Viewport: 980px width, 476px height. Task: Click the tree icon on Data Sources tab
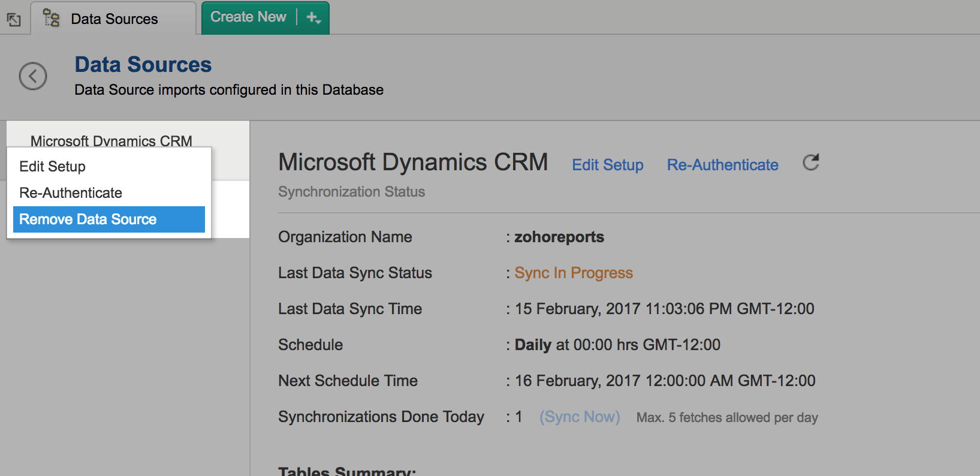(52, 19)
